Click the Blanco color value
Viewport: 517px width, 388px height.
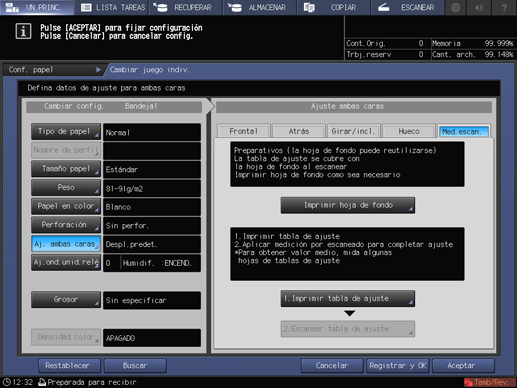152,207
